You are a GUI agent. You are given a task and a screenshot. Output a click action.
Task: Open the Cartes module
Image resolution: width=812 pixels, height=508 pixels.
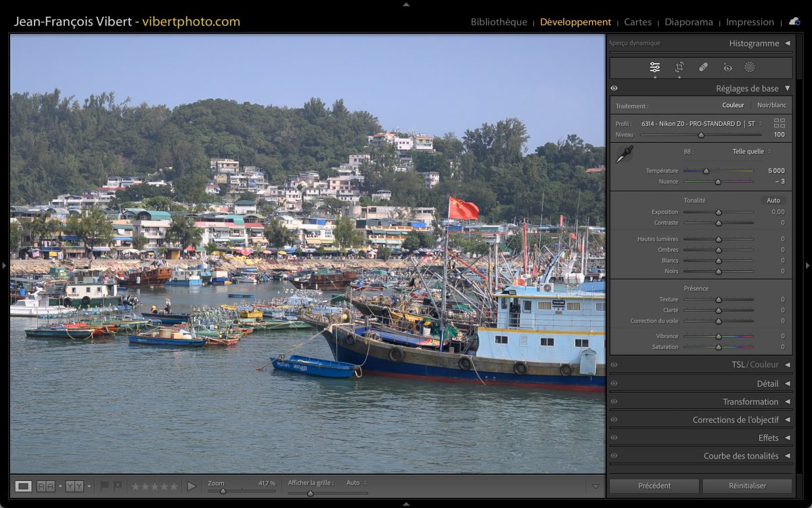(637, 22)
